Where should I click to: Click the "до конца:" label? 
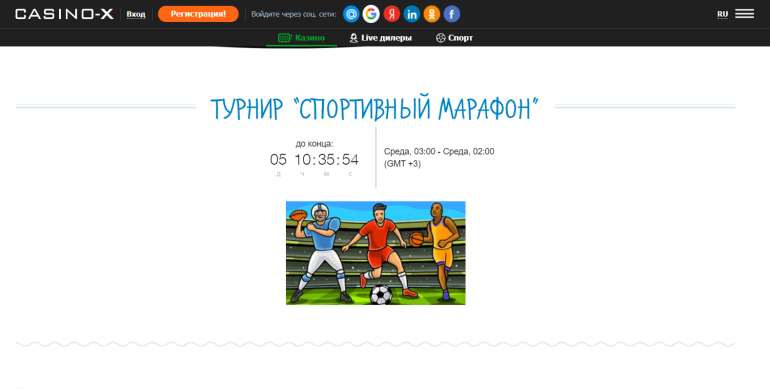click(x=314, y=143)
